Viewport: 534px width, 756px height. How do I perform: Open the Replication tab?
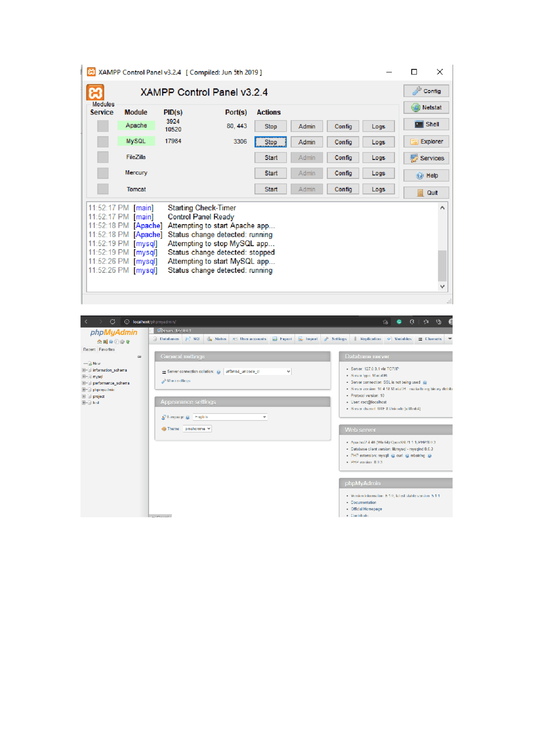[367, 339]
